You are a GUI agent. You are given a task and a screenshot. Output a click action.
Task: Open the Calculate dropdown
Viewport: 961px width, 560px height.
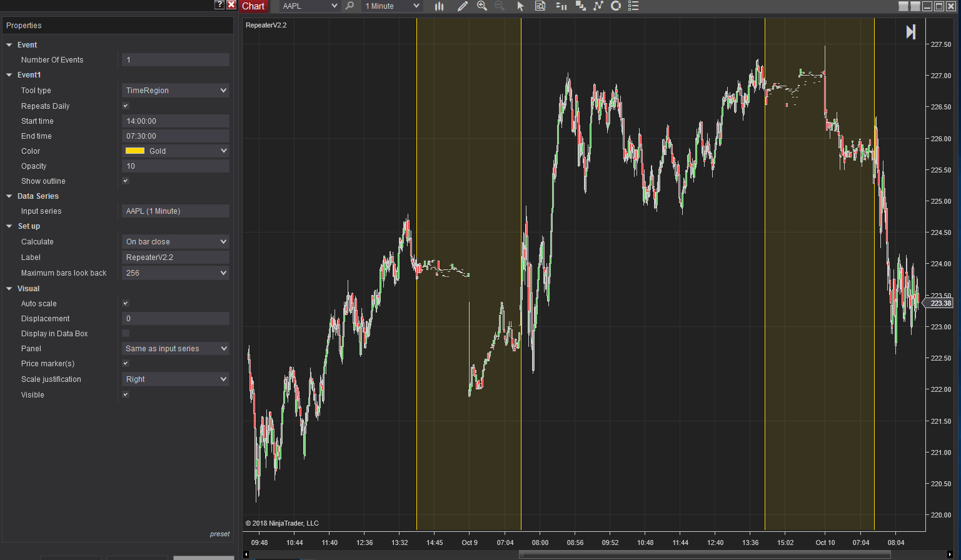176,242
